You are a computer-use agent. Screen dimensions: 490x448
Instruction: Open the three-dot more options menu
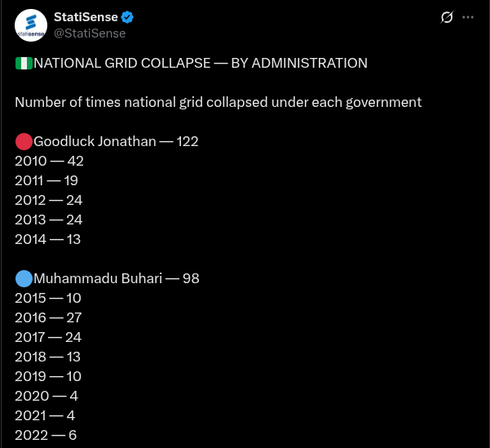468,17
